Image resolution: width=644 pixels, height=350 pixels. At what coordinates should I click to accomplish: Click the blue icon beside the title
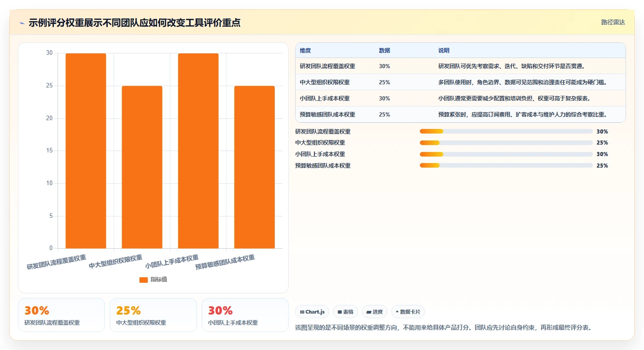pos(22,23)
